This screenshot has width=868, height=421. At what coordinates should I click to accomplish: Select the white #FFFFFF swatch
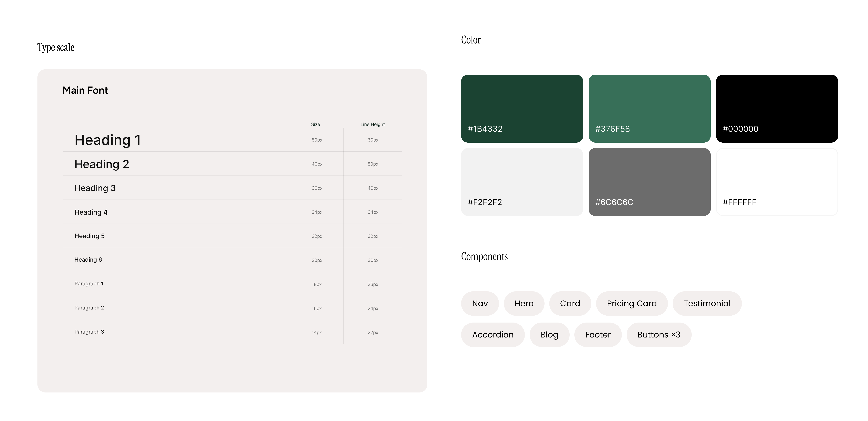(777, 182)
